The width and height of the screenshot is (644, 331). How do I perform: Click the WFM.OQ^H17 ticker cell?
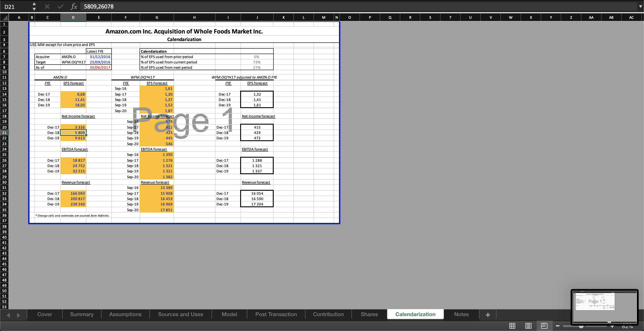(x=73, y=62)
